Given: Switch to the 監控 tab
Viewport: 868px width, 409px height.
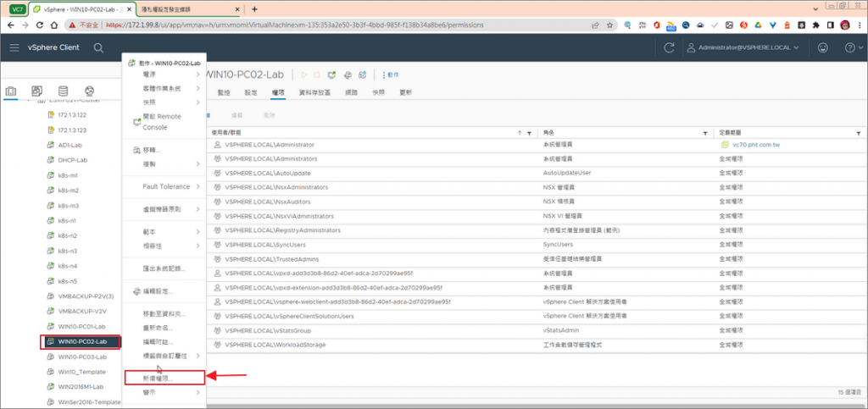Looking at the screenshot, I should [x=224, y=93].
